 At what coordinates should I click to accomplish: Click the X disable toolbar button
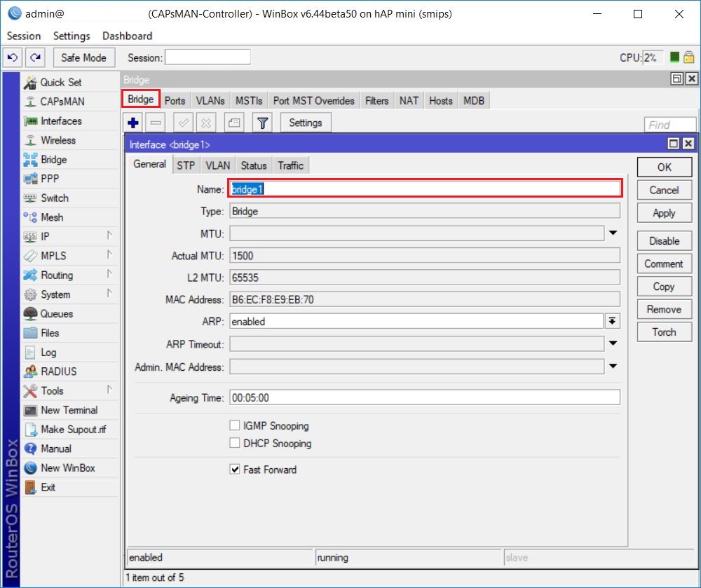tap(206, 123)
